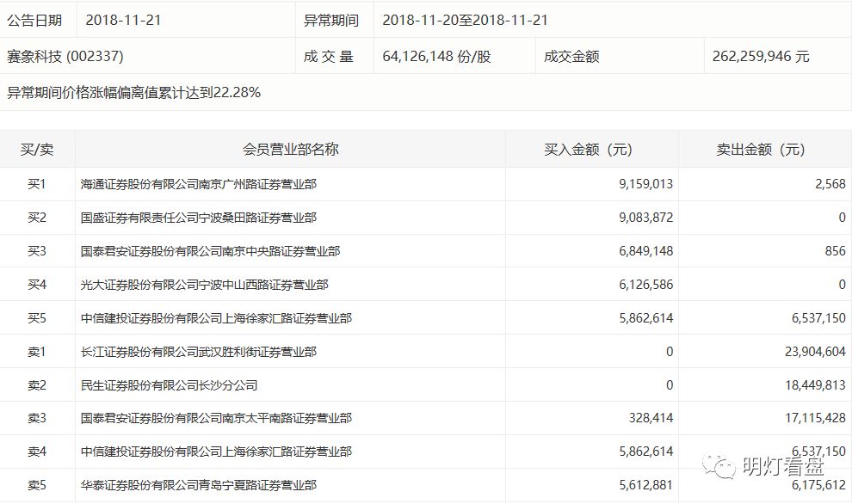Image resolution: width=852 pixels, height=504 pixels.
Task: Select sell amount 18,449,813
Action: 815,385
